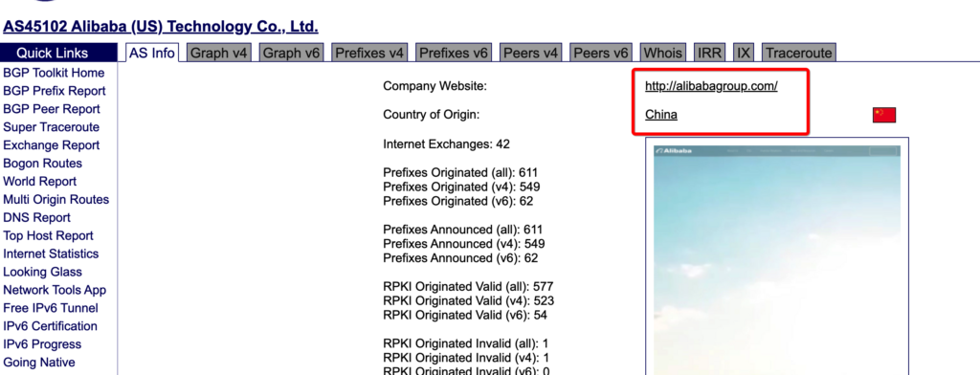Select 'RPKI Originated Valid (v6): 54' text
The width and height of the screenshot is (980, 375).
coord(465,315)
